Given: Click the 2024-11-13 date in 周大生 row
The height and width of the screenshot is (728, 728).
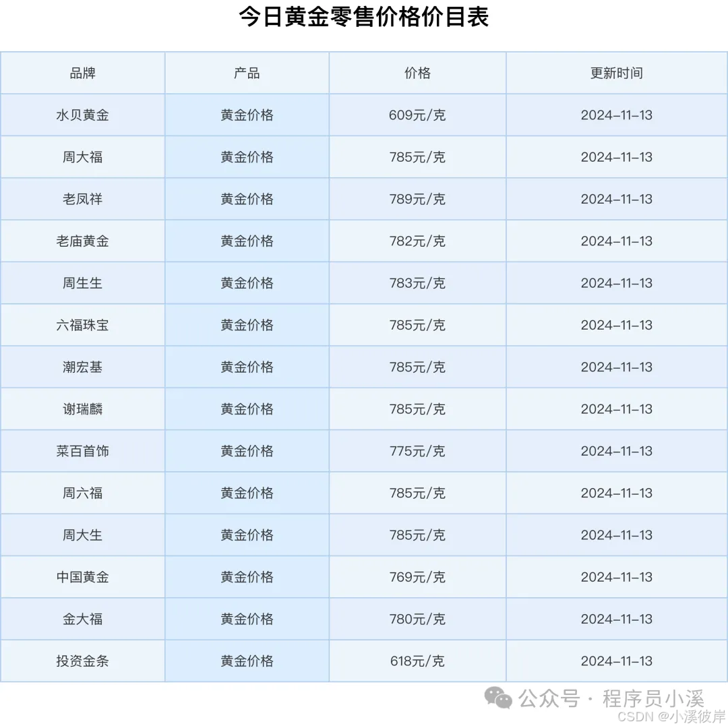Looking at the screenshot, I should (617, 535).
